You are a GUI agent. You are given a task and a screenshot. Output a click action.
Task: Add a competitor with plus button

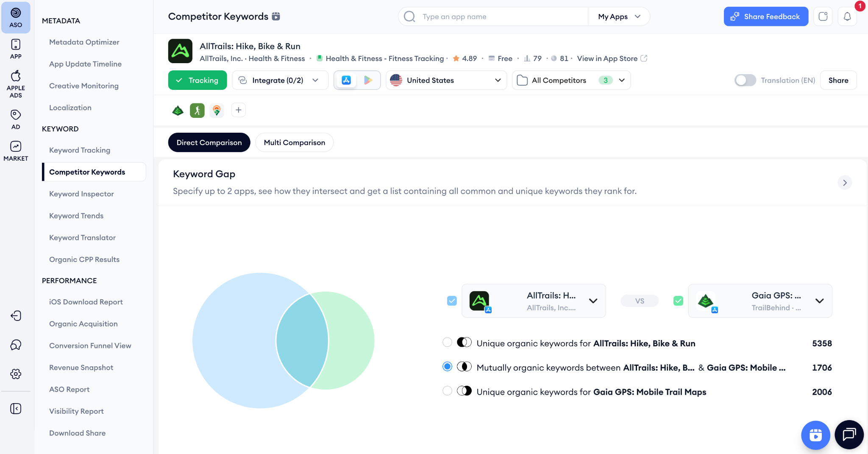239,110
